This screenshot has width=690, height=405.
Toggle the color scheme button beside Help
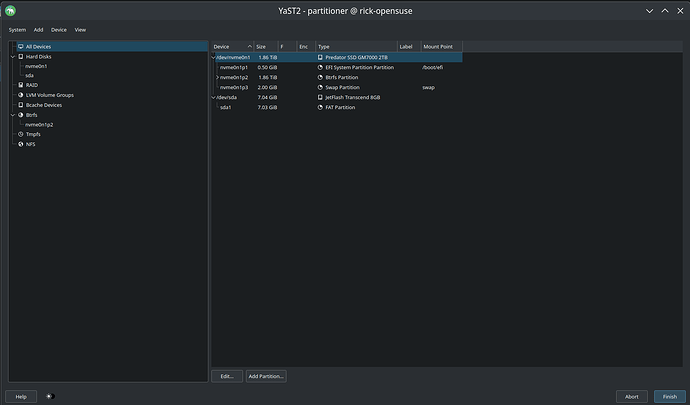[50, 396]
